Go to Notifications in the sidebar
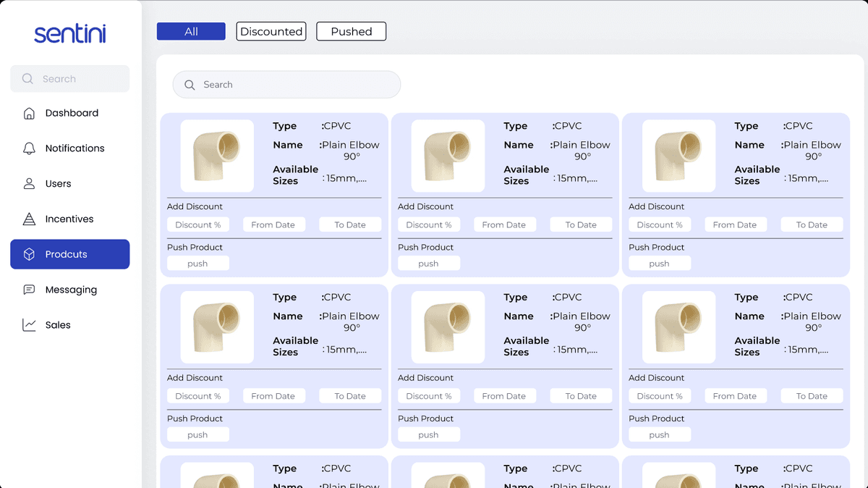The height and width of the screenshot is (488, 868). pos(70,148)
